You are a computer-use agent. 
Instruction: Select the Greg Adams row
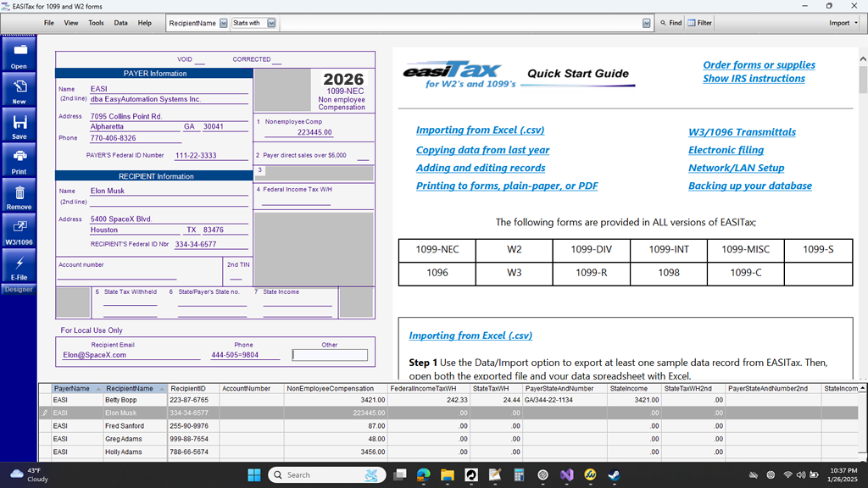point(448,439)
